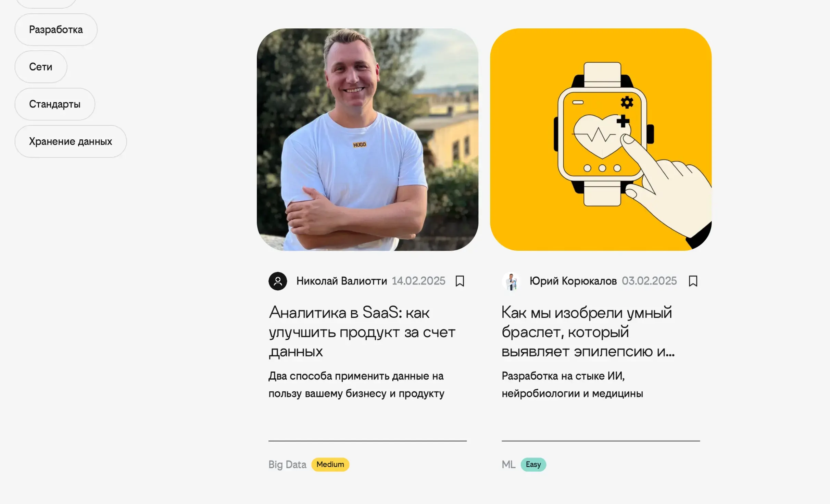
Task: Open the smartwatch illustration thumbnail
Action: coord(601,139)
